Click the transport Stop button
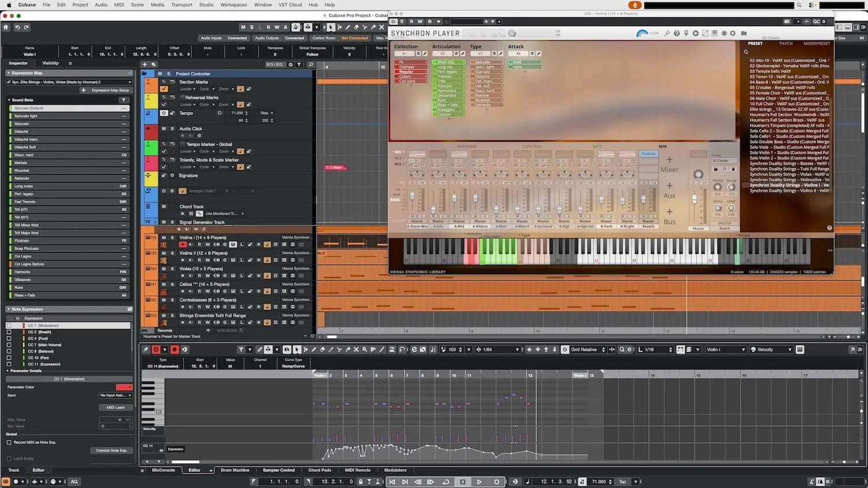Image resolution: width=868 pixels, height=488 pixels. coord(462,482)
